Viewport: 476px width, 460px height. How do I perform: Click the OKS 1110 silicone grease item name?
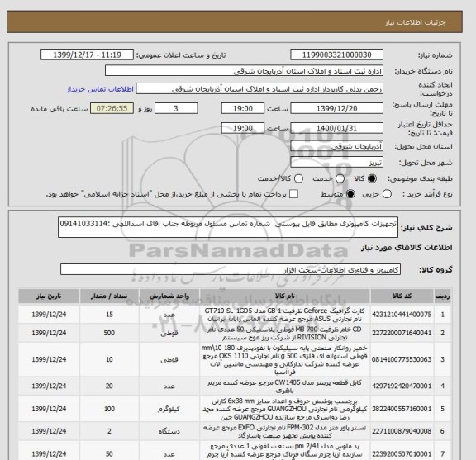tap(285, 359)
